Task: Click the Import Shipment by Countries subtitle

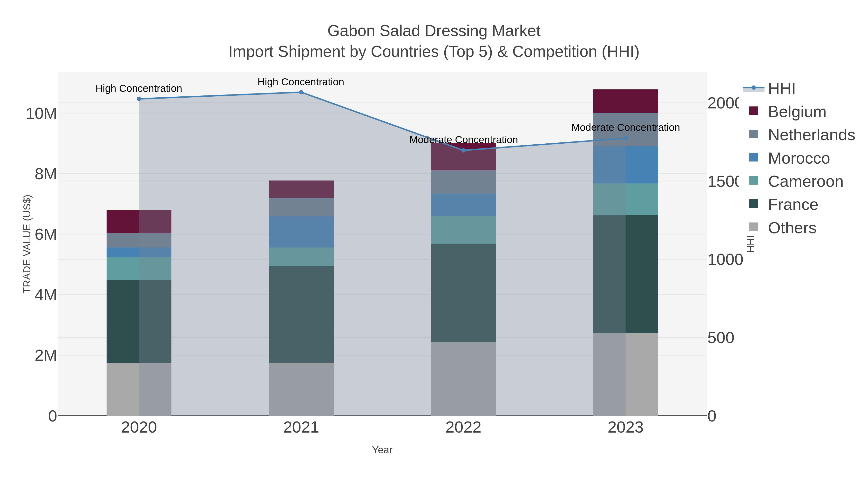Action: [434, 52]
